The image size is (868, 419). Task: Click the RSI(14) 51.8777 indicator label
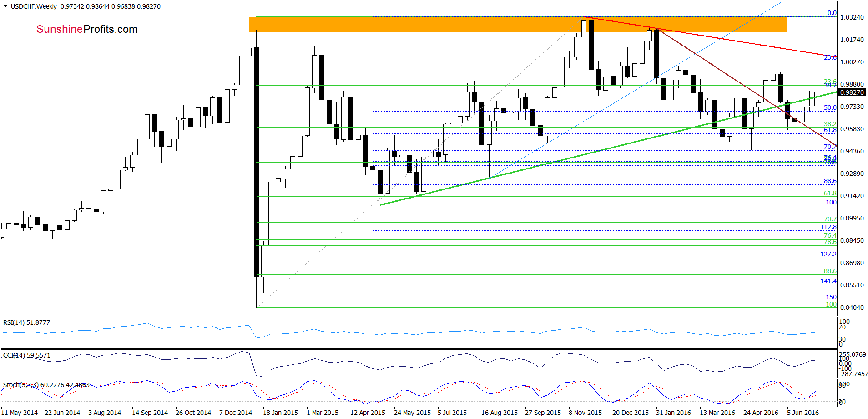[26, 322]
